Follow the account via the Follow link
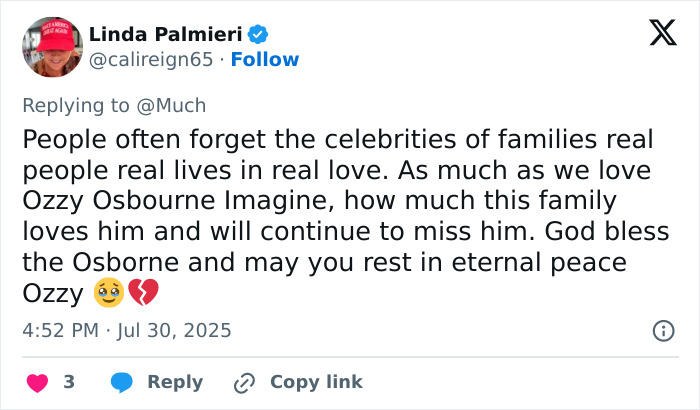This screenshot has height=410, width=700. click(265, 60)
